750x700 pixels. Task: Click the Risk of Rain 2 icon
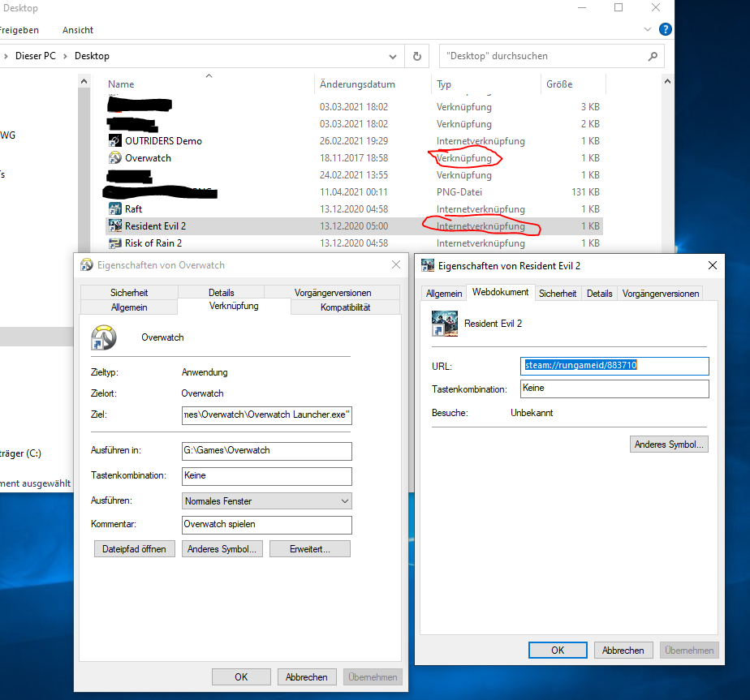point(114,243)
